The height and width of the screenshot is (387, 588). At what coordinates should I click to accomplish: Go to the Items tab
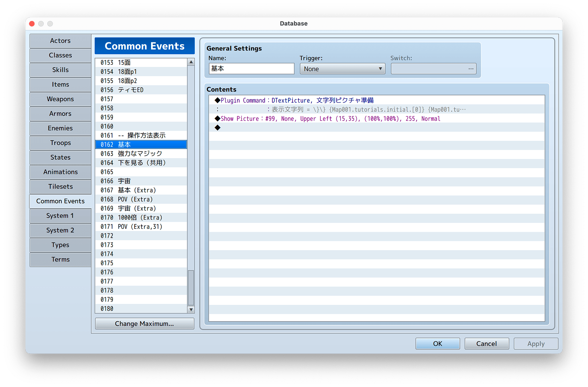point(60,85)
